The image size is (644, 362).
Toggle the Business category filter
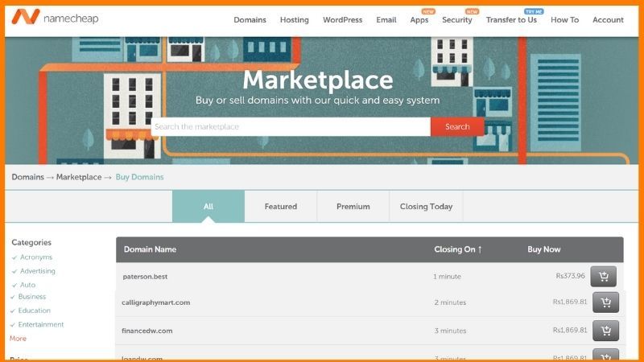pos(28,296)
